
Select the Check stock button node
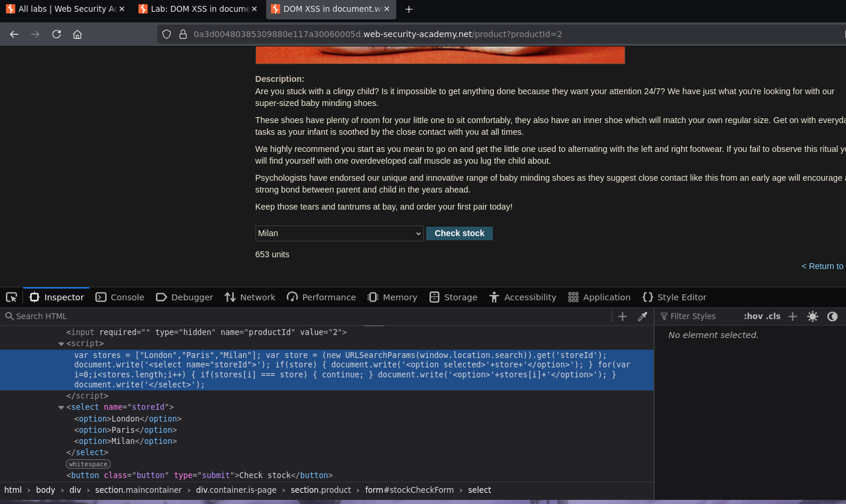[x=200, y=475]
